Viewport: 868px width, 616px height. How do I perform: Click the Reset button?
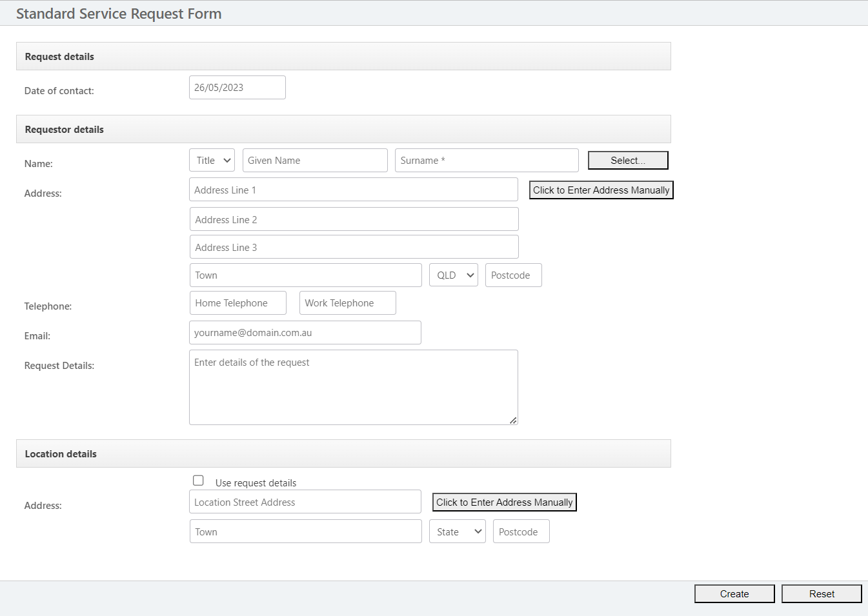(x=821, y=593)
